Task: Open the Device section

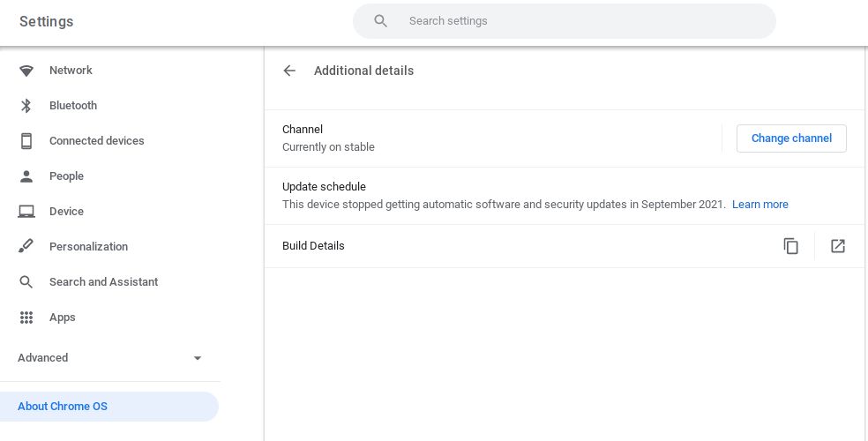Action: [66, 212]
